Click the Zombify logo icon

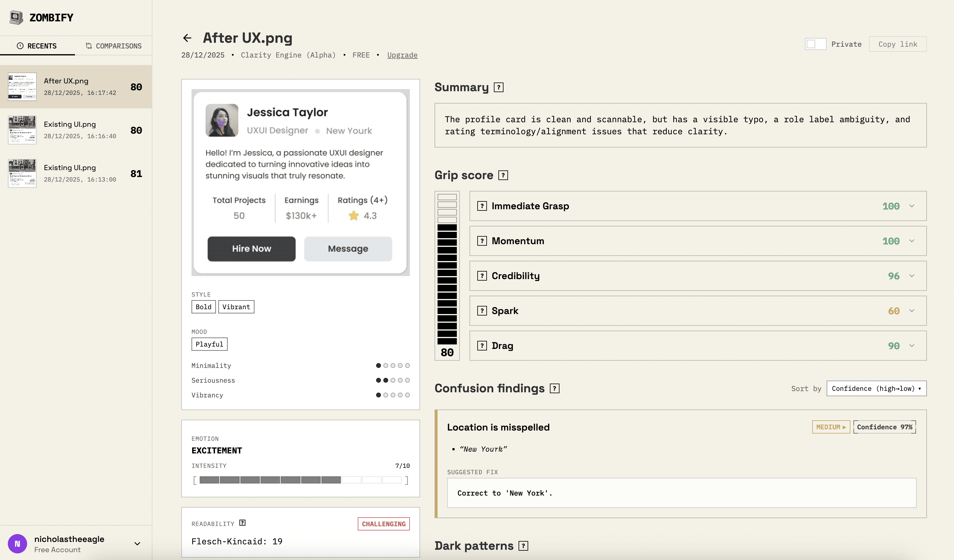pos(16,17)
